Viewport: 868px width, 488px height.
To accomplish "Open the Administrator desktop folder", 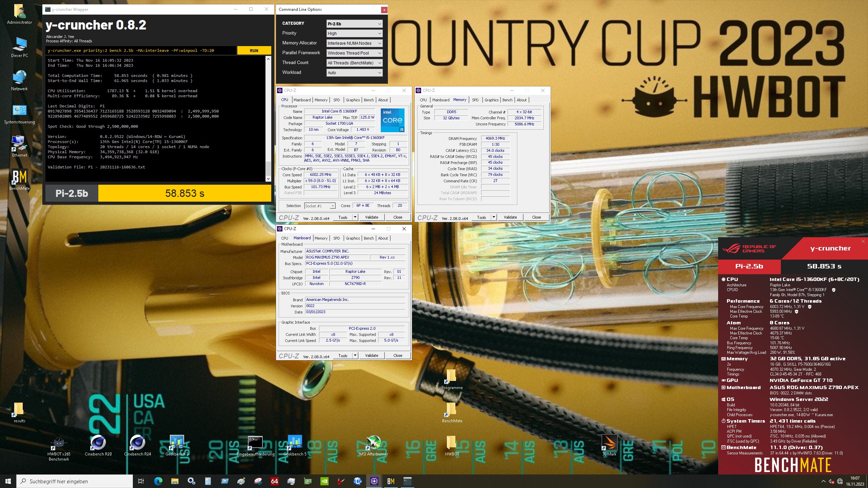I will (x=19, y=14).
